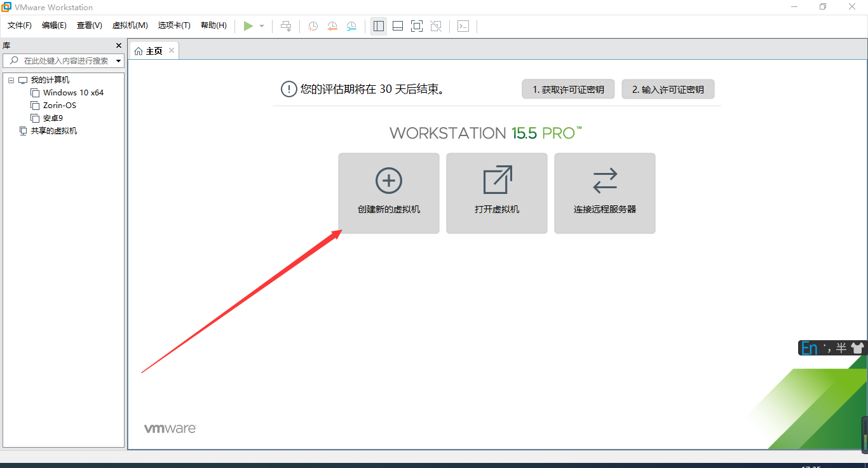Screen dimensions: 868x468
Task: Close the library panel with X
Action: pos(118,46)
